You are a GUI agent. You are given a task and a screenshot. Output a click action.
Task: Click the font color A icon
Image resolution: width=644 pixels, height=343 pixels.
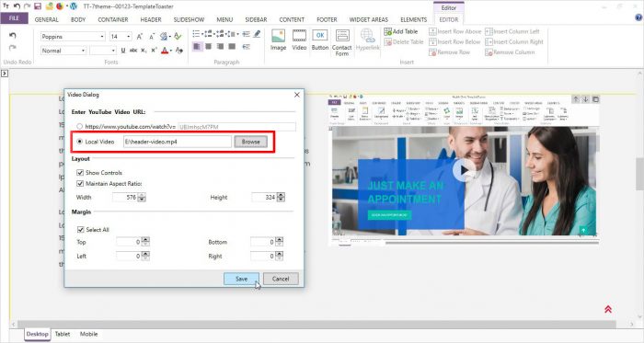point(165,51)
